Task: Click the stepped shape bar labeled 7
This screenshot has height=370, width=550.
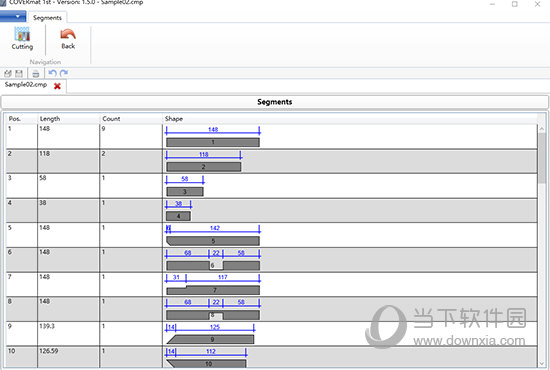Action: pos(213,290)
